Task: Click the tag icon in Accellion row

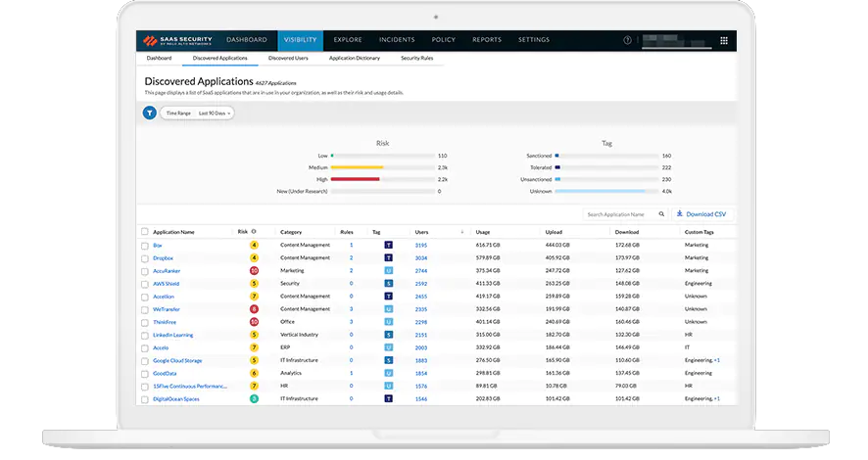Action: (389, 297)
